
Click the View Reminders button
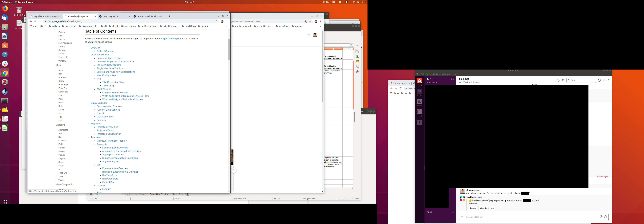[486, 208]
